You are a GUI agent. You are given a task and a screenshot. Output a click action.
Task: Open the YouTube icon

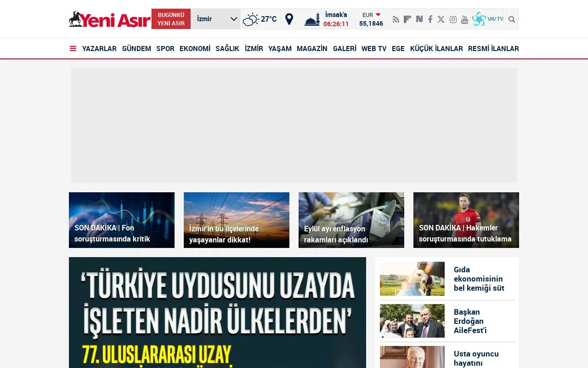(x=465, y=19)
